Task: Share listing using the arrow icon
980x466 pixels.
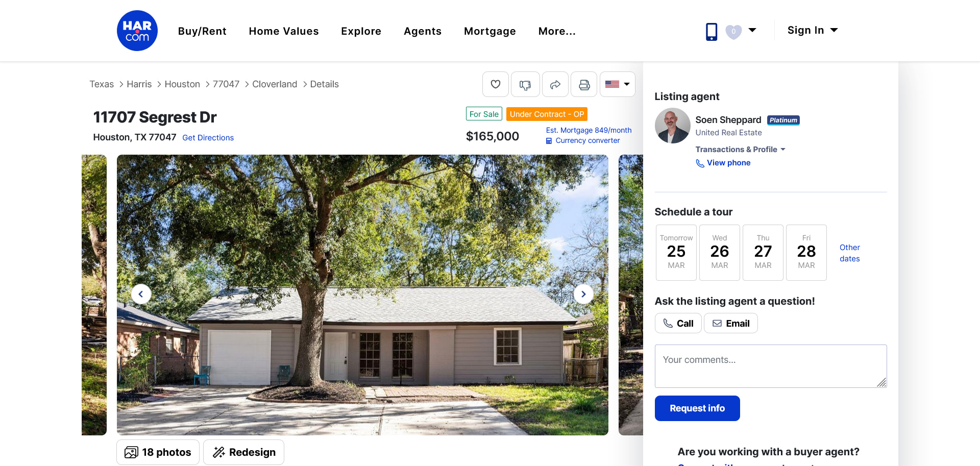Action: (555, 84)
